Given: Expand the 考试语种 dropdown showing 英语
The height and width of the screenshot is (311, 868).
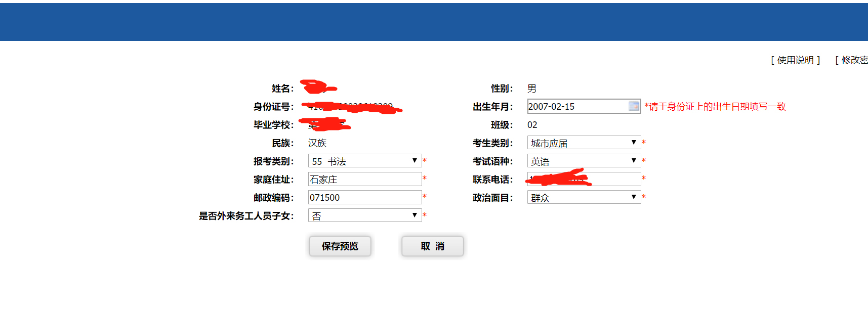Looking at the screenshot, I should pyautogui.click(x=584, y=161).
